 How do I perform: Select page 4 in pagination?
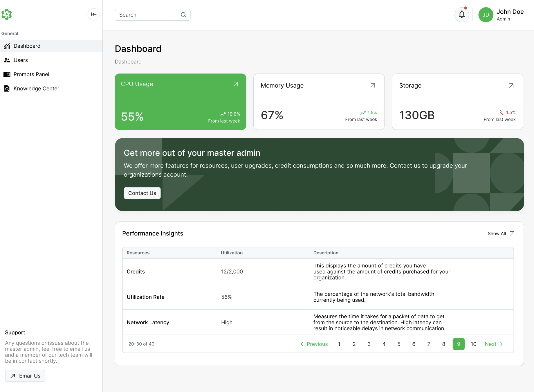click(x=384, y=344)
